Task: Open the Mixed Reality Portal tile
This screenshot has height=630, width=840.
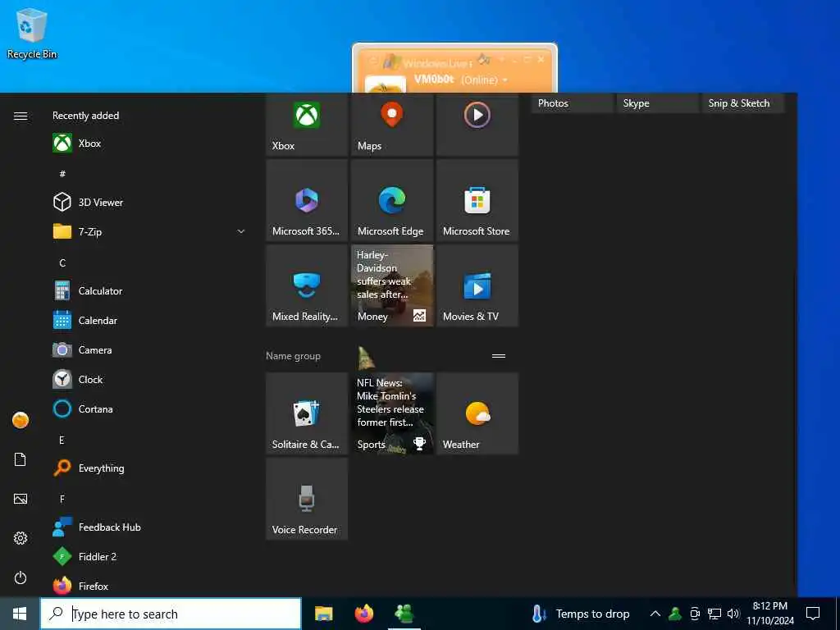Action: (x=307, y=285)
